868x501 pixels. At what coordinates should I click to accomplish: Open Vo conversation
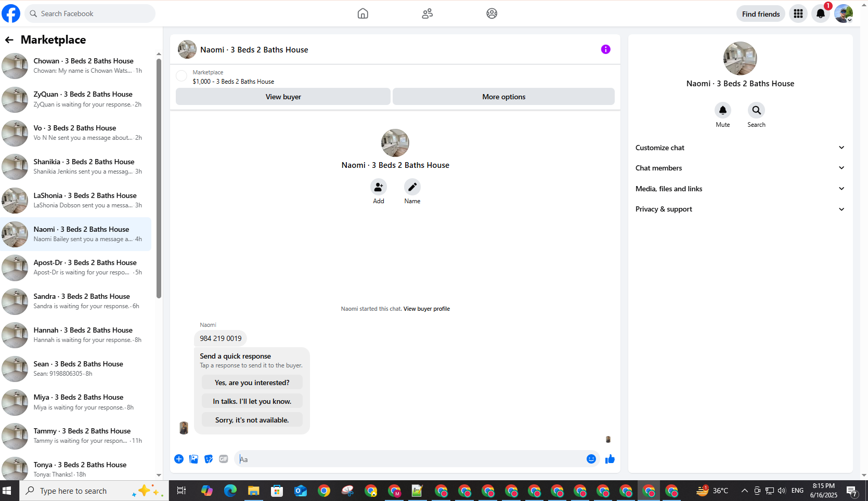[x=76, y=133]
